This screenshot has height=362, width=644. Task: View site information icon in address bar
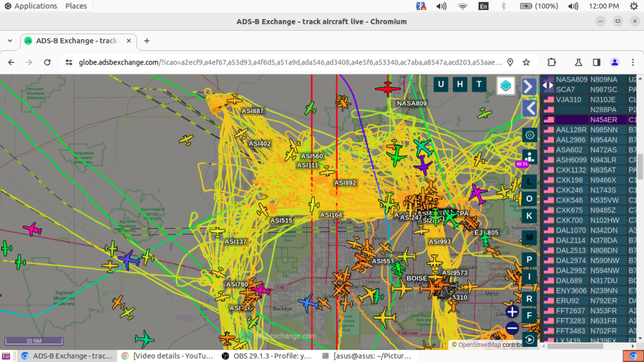[x=69, y=62]
